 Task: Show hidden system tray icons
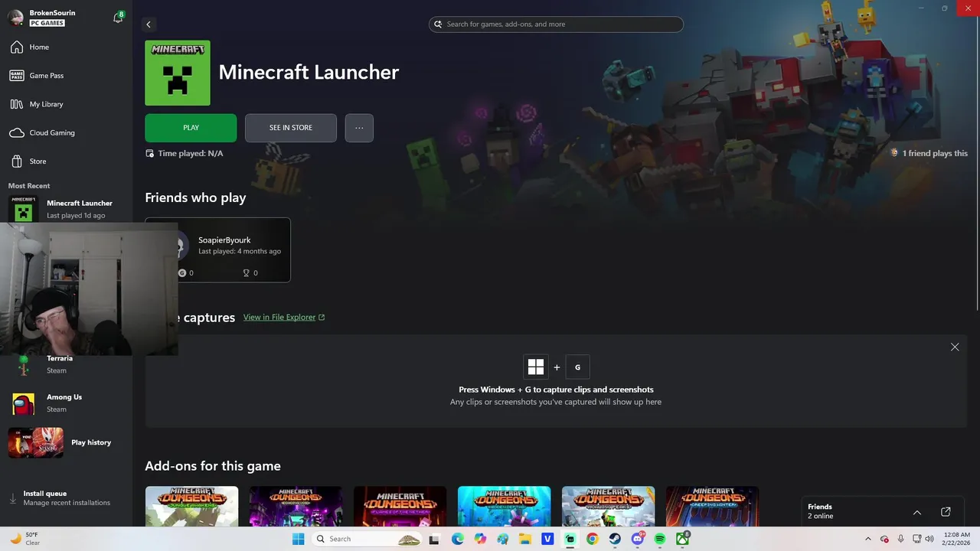[x=867, y=539]
